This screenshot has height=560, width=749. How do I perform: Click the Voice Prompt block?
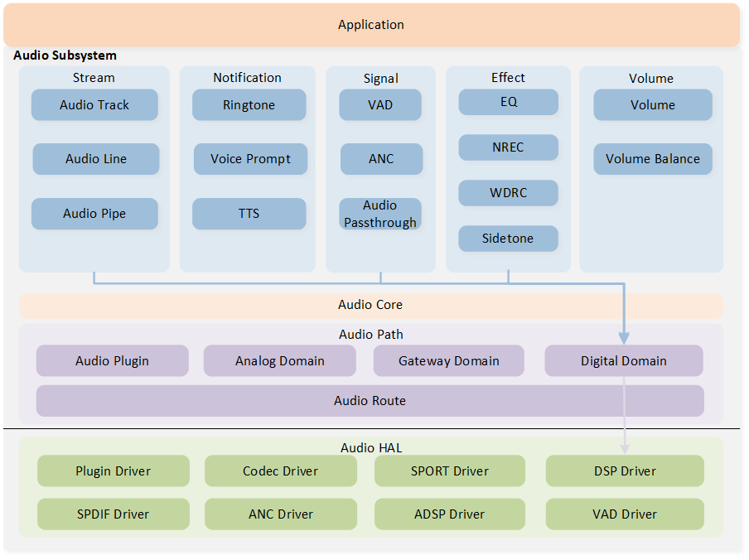(250, 159)
